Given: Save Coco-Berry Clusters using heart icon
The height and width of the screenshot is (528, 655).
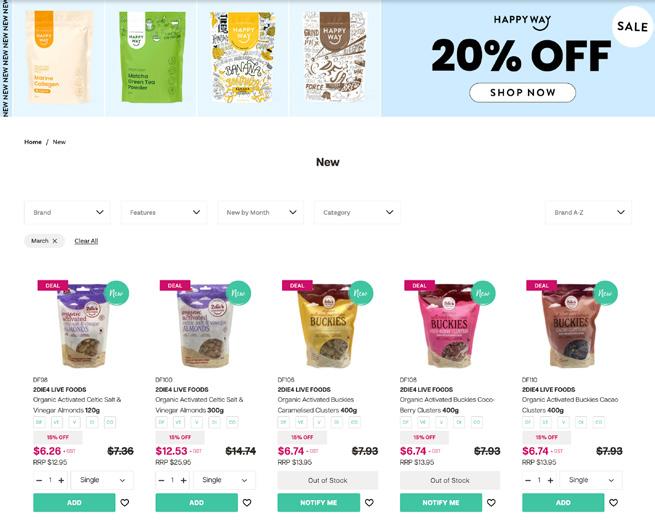Looking at the screenshot, I should point(491,503).
